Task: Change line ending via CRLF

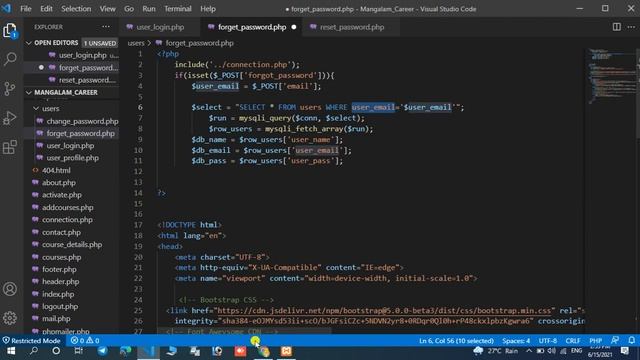Action: (x=573, y=340)
